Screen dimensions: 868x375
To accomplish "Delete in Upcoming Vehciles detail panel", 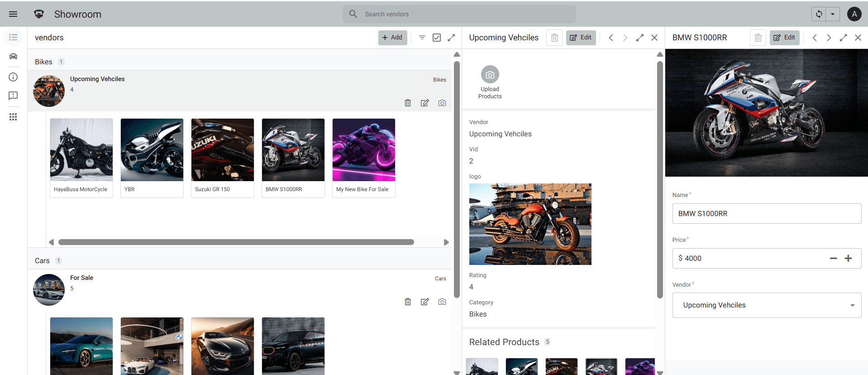I will pyautogui.click(x=554, y=38).
